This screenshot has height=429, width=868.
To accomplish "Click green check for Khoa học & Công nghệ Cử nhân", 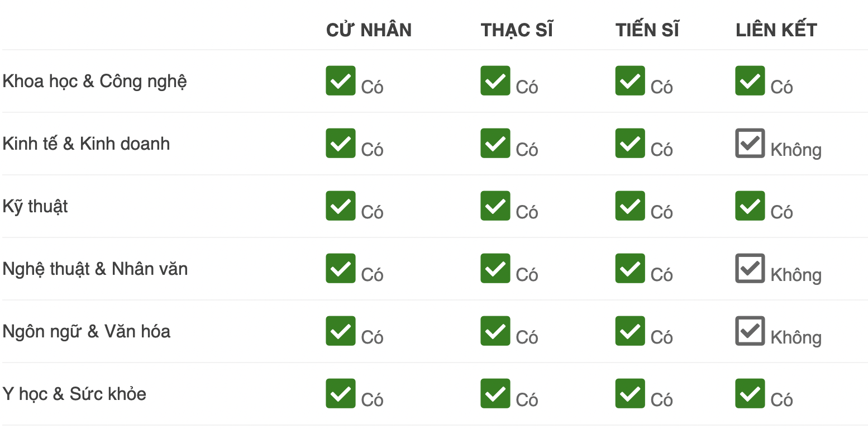I will pos(341,81).
